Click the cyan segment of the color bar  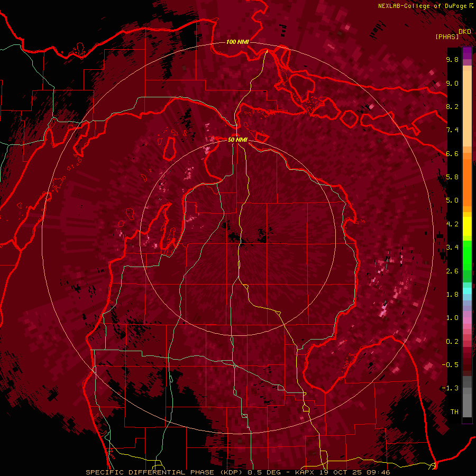point(467,291)
